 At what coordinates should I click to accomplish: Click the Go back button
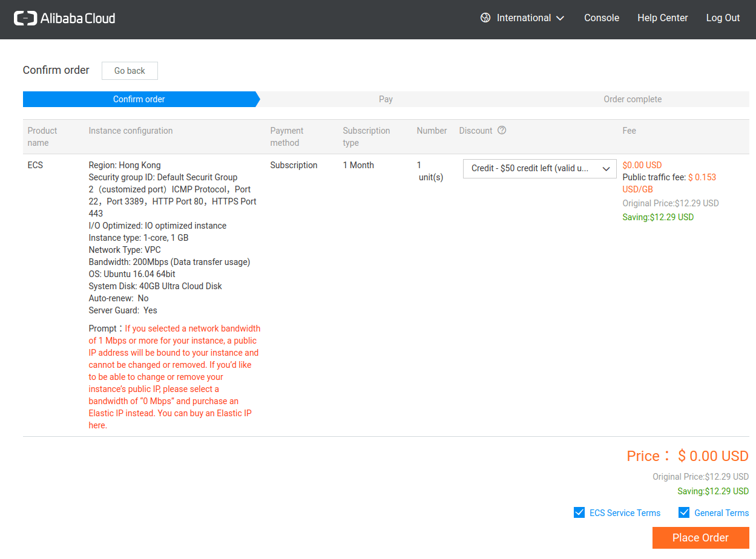[x=130, y=71]
